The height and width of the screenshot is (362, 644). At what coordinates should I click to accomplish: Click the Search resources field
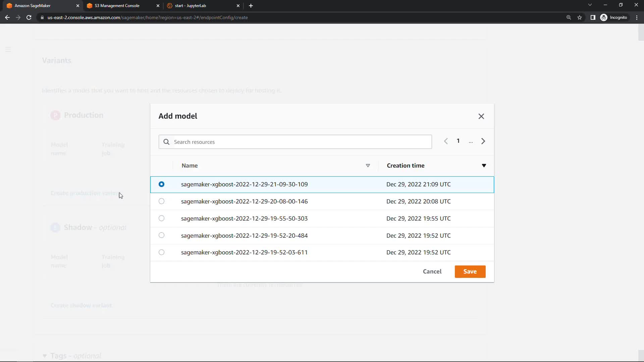[x=295, y=142]
